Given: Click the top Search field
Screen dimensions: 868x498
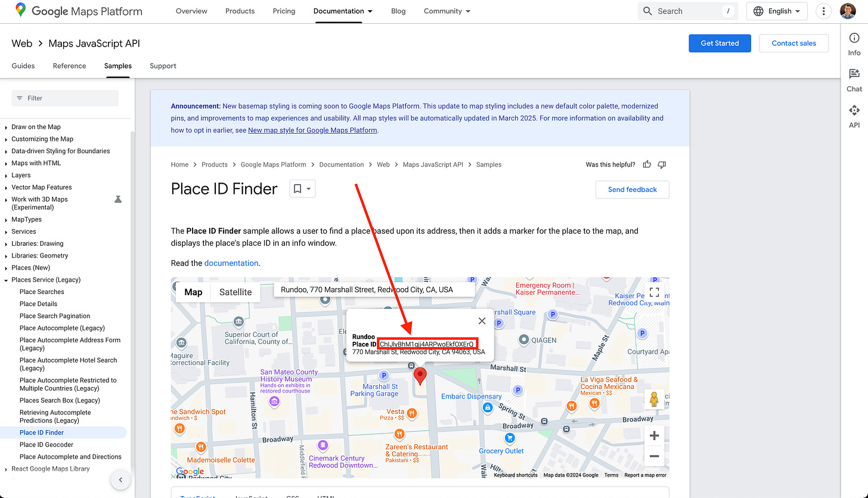Looking at the screenshot, I should pos(688,11).
